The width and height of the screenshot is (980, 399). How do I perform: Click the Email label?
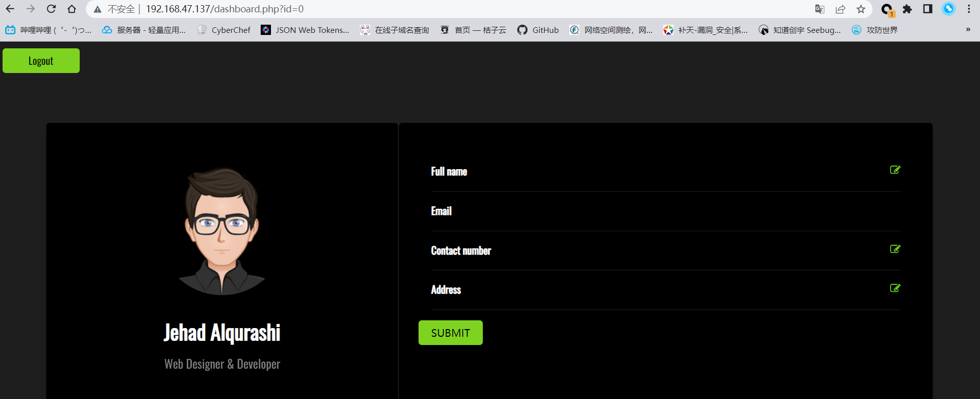click(441, 211)
